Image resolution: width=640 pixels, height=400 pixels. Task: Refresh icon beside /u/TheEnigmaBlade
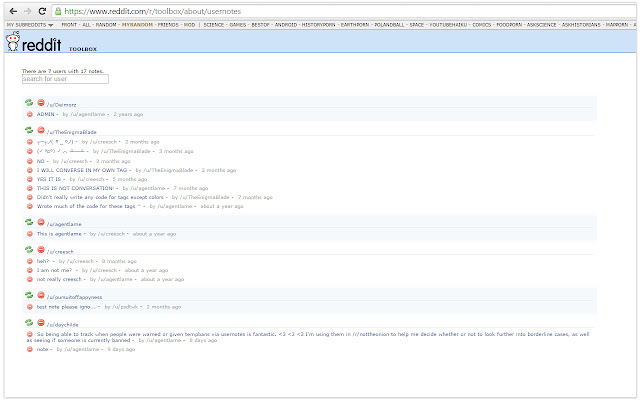(29, 130)
